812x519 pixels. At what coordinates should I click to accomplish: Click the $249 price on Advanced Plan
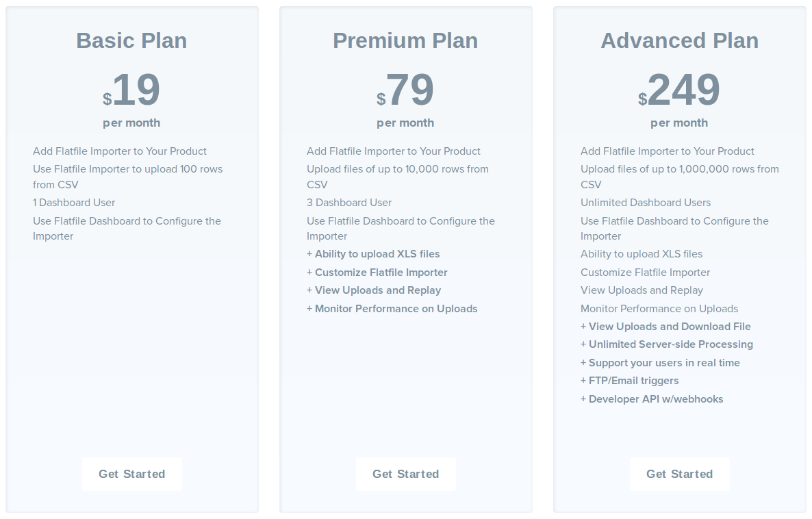pyautogui.click(x=679, y=90)
